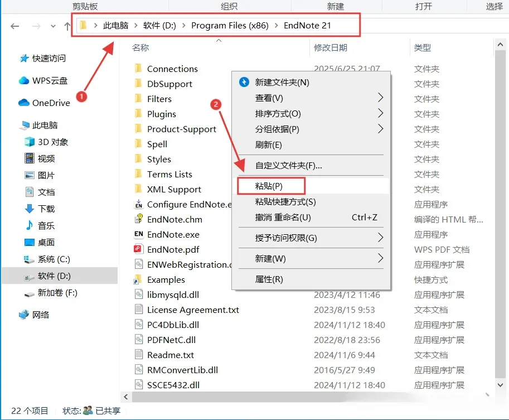Go up one folder level arrow
This screenshot has width=509, height=420.
67,26
